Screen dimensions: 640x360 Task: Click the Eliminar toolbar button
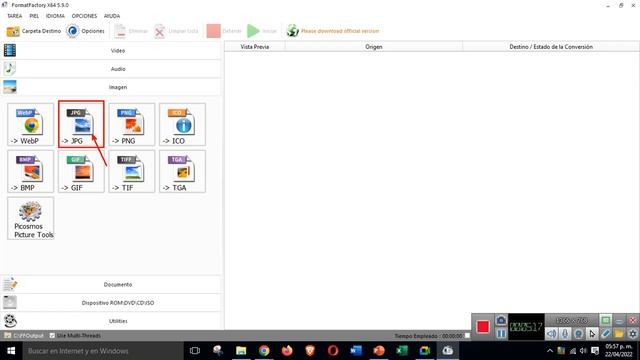point(131,31)
